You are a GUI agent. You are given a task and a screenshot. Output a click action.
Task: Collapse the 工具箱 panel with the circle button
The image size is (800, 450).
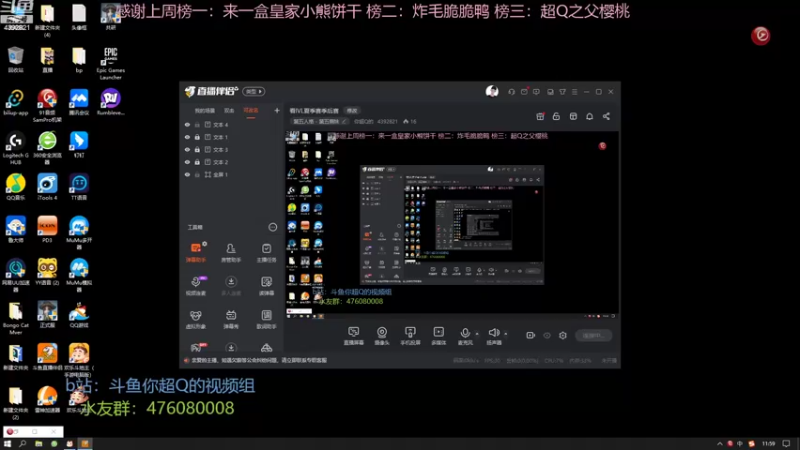tap(272, 227)
